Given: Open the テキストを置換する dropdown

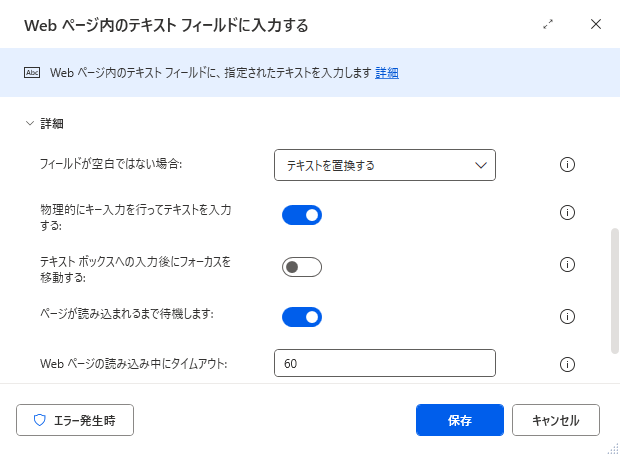Looking at the screenshot, I should pyautogui.click(x=385, y=165).
